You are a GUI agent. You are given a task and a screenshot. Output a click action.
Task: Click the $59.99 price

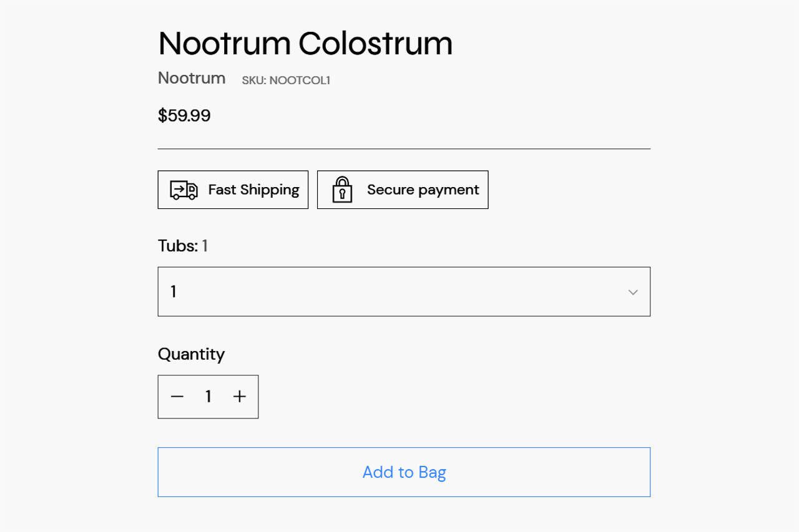click(184, 115)
